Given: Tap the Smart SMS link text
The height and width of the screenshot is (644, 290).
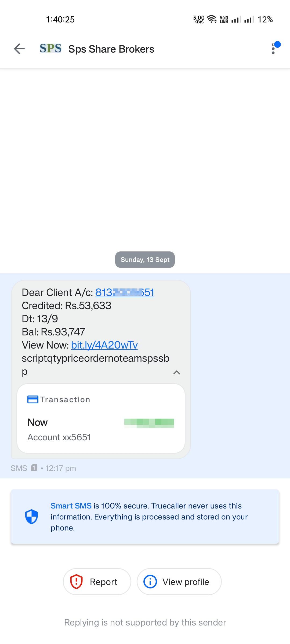Looking at the screenshot, I should tap(71, 506).
